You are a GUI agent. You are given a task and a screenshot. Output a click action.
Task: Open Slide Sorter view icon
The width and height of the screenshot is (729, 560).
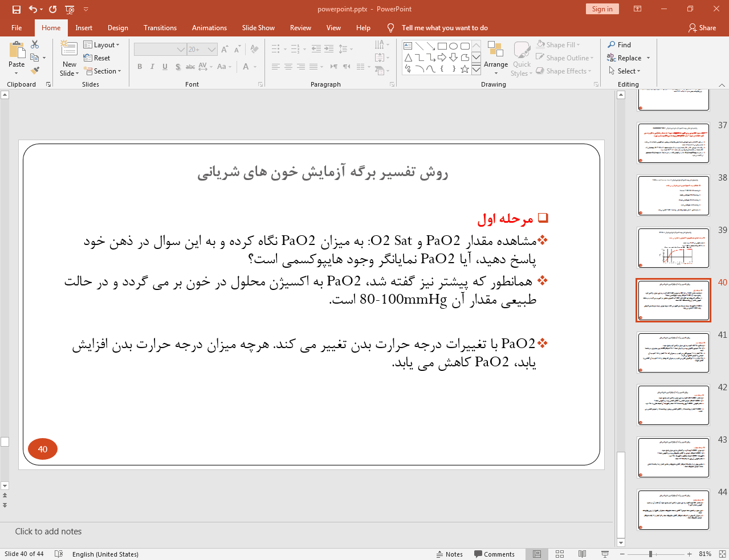click(560, 554)
